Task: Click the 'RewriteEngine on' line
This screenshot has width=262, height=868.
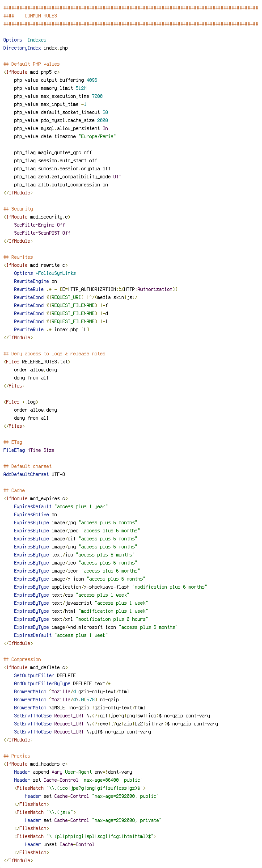Action: click(x=35, y=281)
